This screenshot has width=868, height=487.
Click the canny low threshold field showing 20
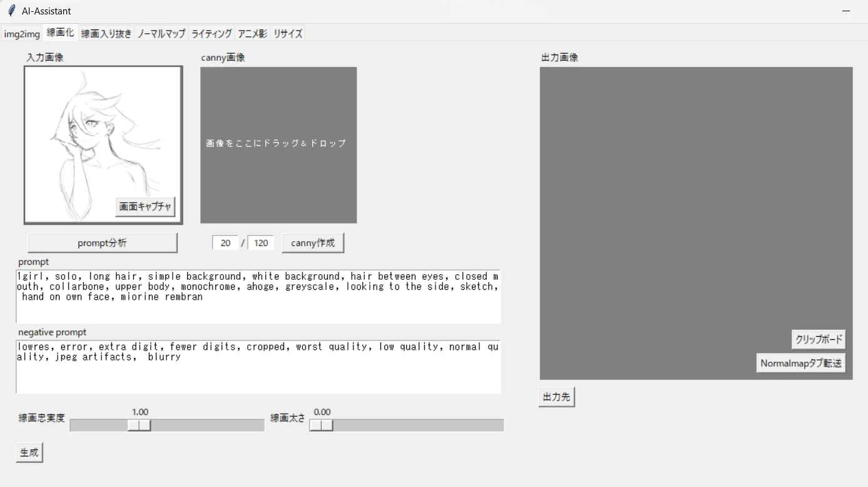pyautogui.click(x=225, y=243)
